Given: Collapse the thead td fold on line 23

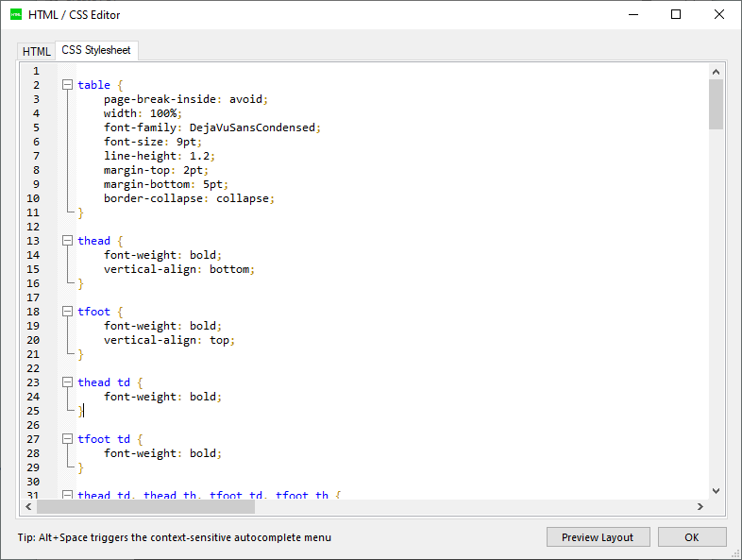Looking at the screenshot, I should (x=68, y=382).
